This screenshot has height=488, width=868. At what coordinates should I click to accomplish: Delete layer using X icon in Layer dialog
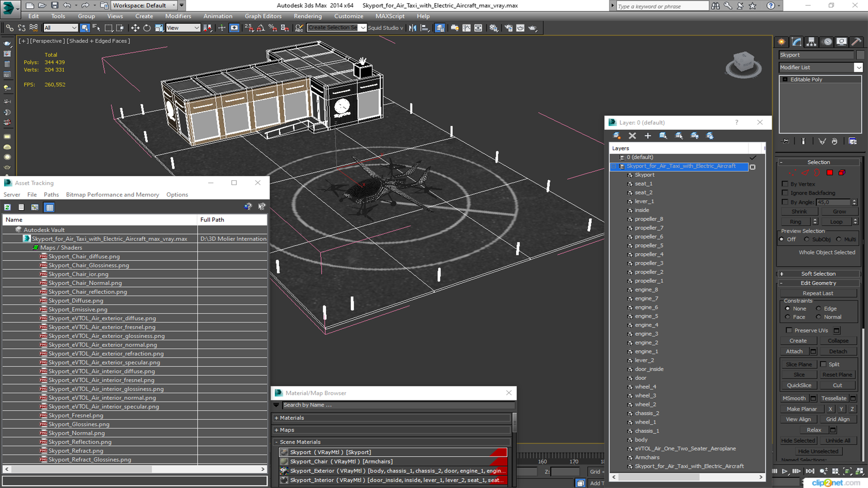(x=632, y=136)
